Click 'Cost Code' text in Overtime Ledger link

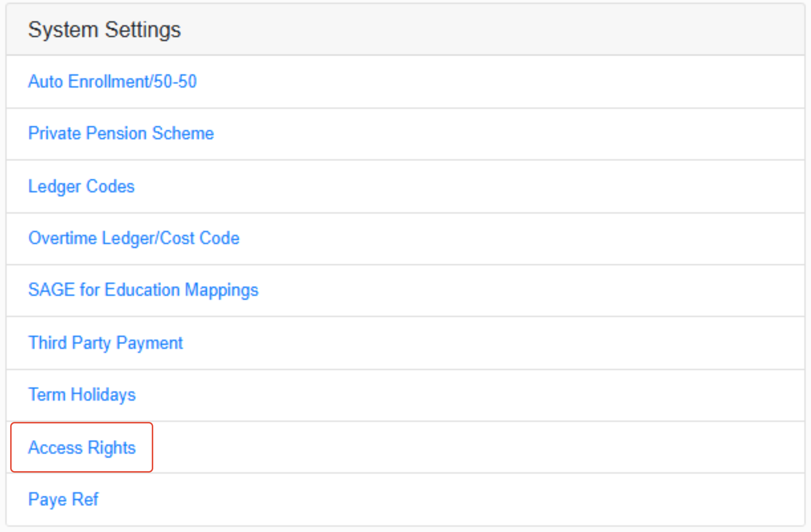200,238
